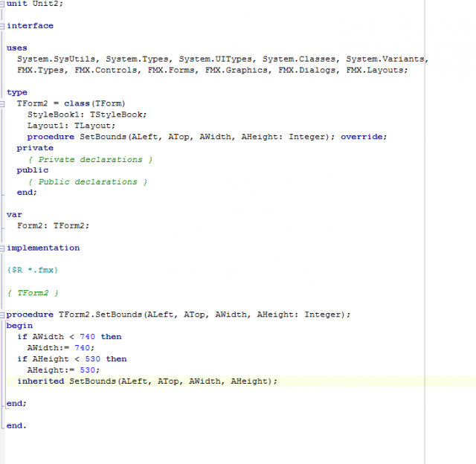This screenshot has height=464, width=476.
Task: Click 'TForm2.SetBounds' in the implementation header
Action: point(100,315)
